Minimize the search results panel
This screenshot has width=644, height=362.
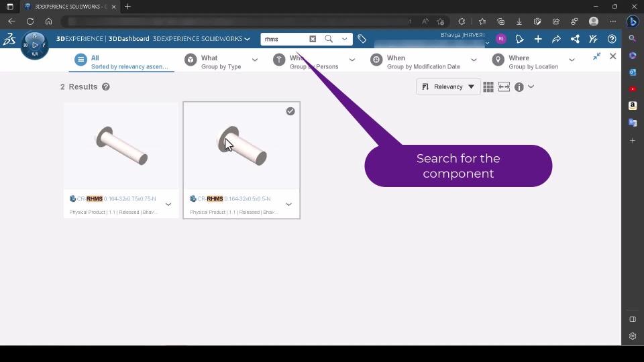(597, 56)
